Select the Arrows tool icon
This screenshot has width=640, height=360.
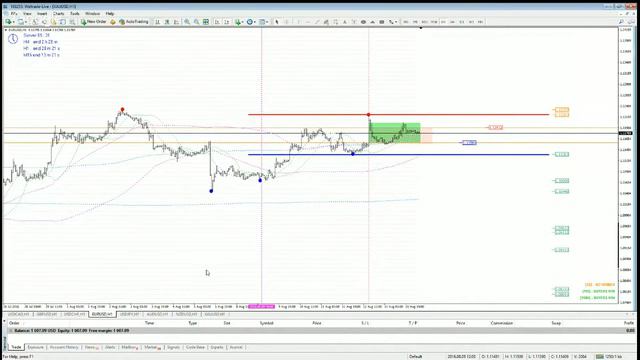pos(391,22)
